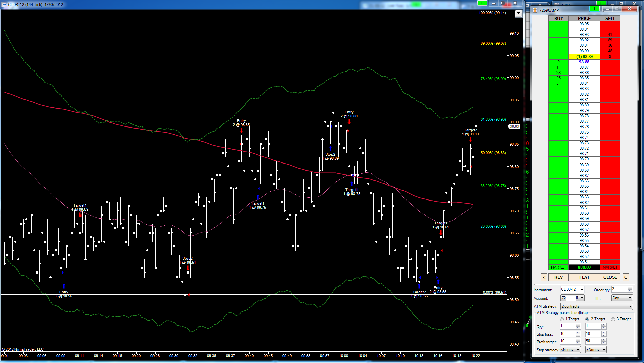
Task: Click the BUY column header in the DOM
Action: point(558,19)
